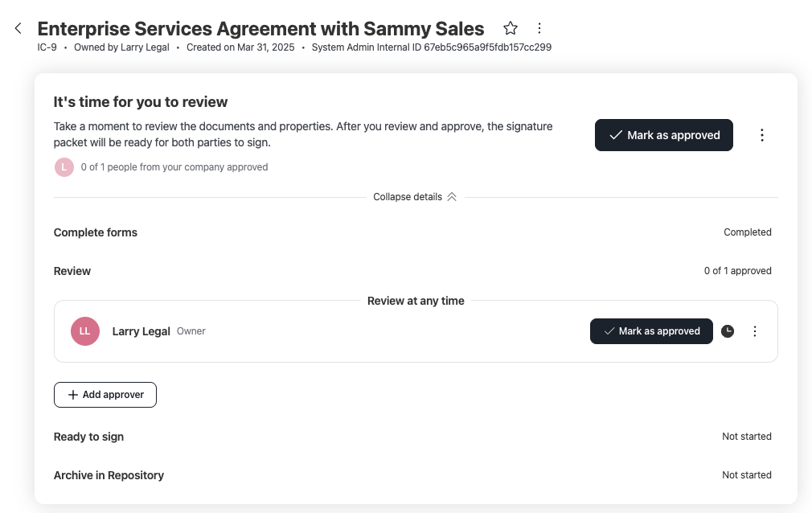Viewport: 812px width, 513px height.
Task: Select the System Admin Internal ID text
Action: pyautogui.click(x=432, y=47)
